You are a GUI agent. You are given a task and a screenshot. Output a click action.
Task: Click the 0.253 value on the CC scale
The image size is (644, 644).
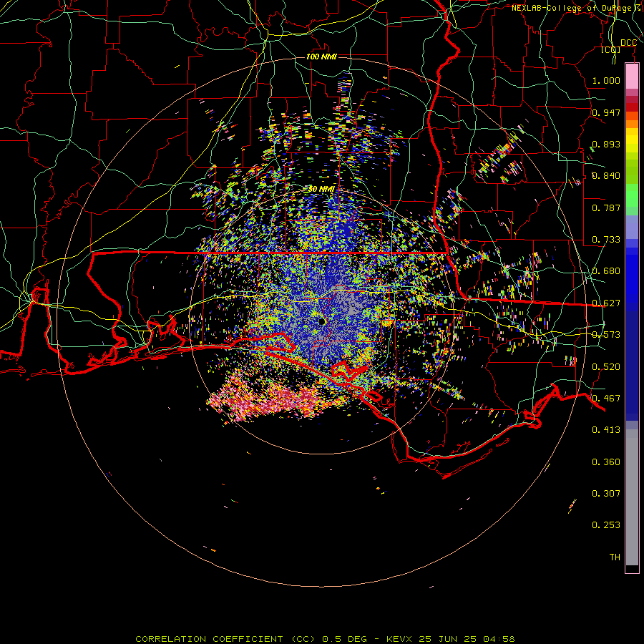pyautogui.click(x=606, y=525)
